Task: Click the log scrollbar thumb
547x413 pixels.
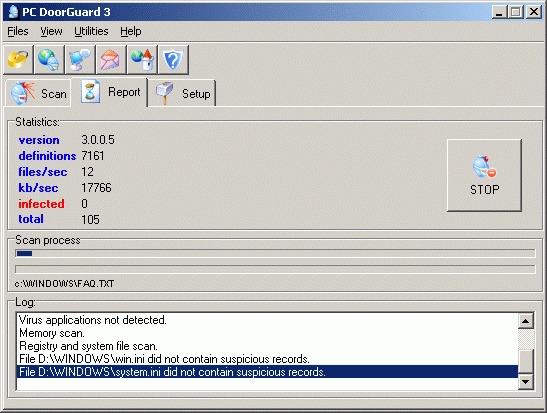Action: click(526, 361)
